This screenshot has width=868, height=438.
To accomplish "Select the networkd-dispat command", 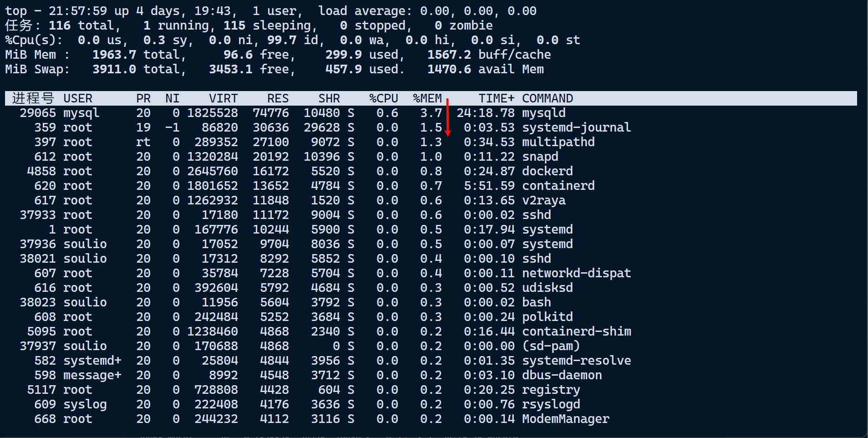I will coord(576,273).
